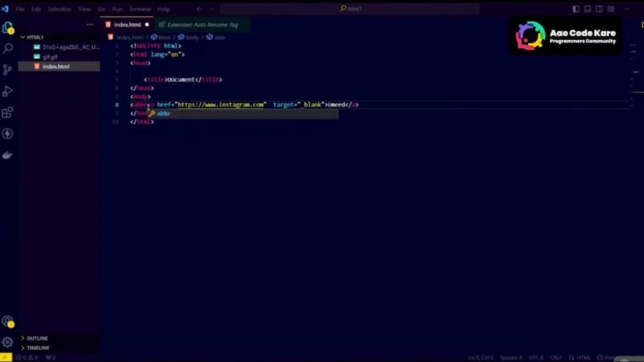The height and width of the screenshot is (362, 644).
Task: Expand the OUTLINE section
Action: pos(36,338)
